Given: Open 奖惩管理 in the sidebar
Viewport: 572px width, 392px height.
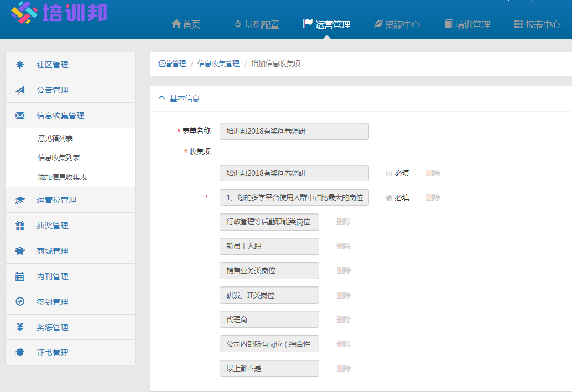Looking at the screenshot, I should point(70,327).
